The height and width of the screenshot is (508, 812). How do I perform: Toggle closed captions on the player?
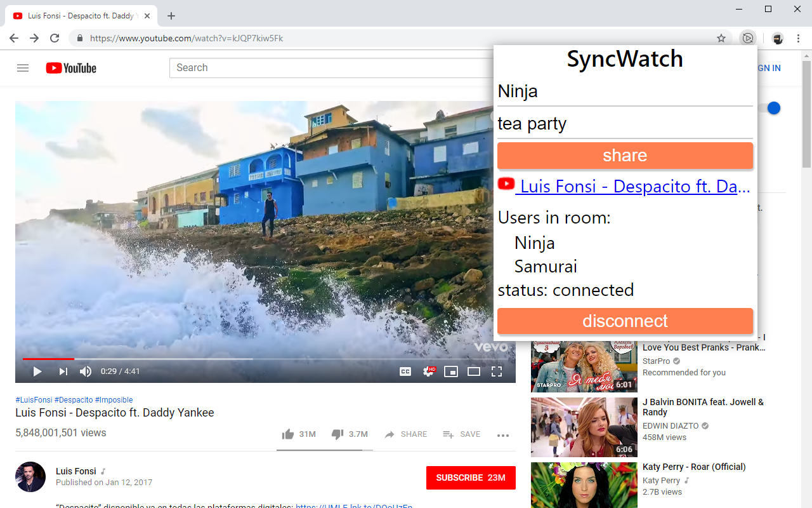[405, 371]
